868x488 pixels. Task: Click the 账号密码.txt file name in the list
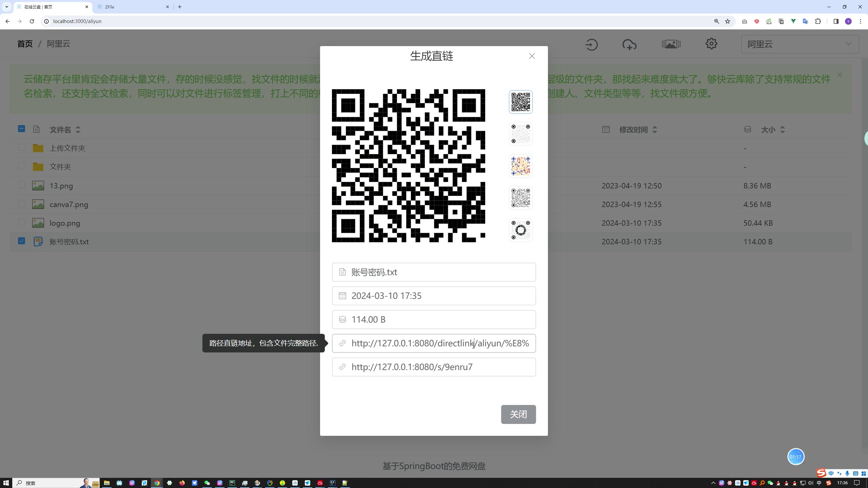click(69, 242)
